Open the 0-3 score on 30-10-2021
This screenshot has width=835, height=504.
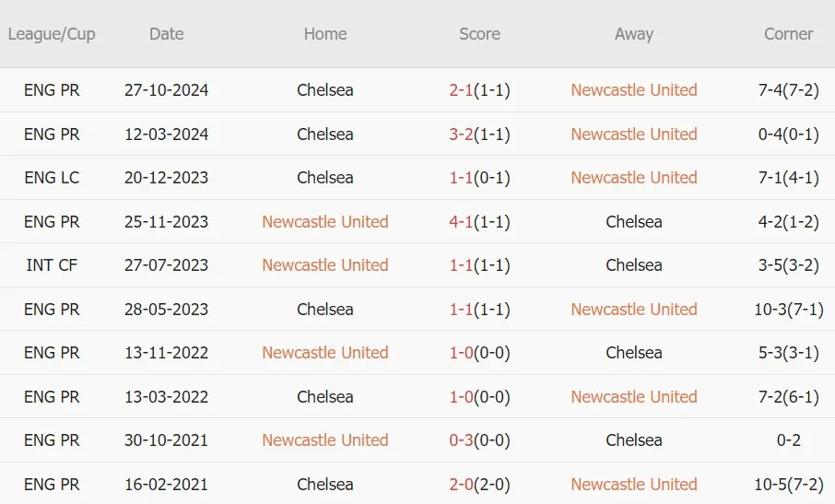point(461,440)
